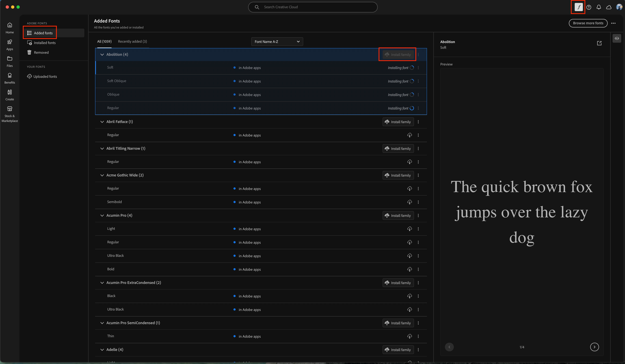The width and height of the screenshot is (625, 364).
Task: Open cloud sync status icon
Action: point(609,7)
